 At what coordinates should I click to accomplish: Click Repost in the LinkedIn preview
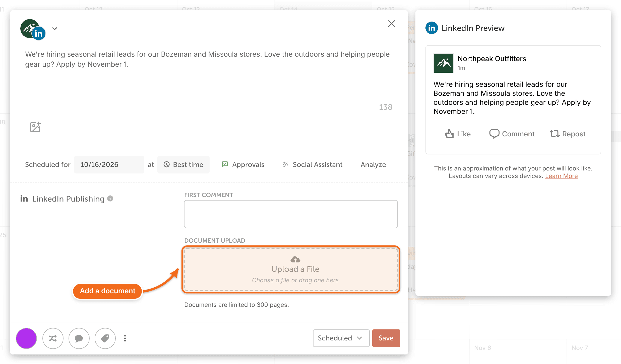coord(568,134)
